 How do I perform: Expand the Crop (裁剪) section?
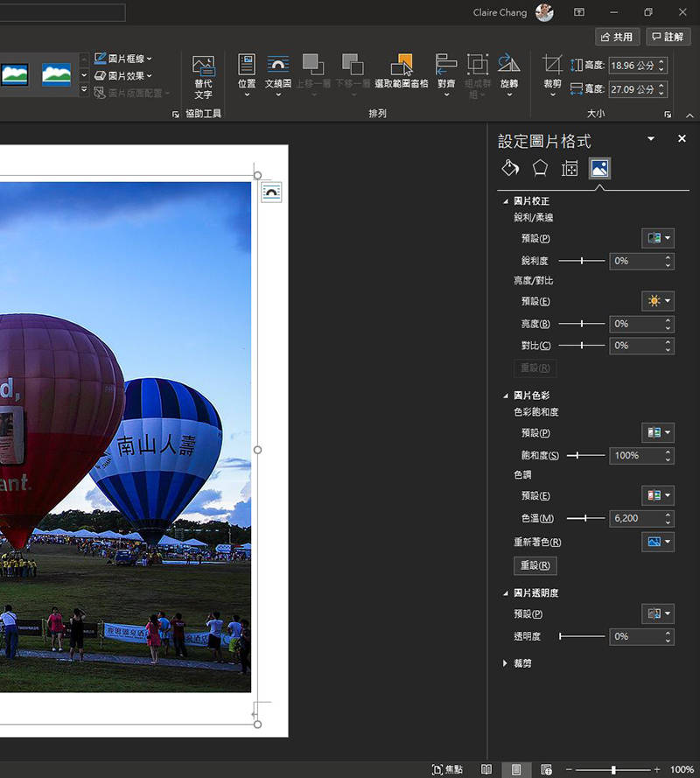[506, 663]
